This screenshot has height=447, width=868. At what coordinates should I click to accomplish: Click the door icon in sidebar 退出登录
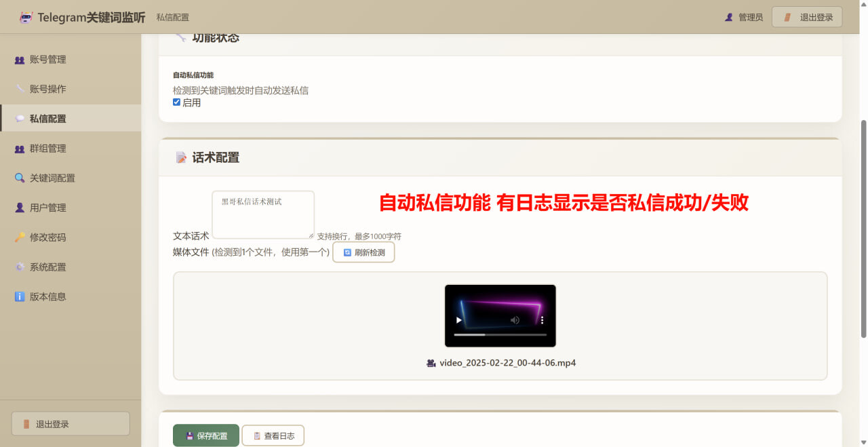point(26,424)
